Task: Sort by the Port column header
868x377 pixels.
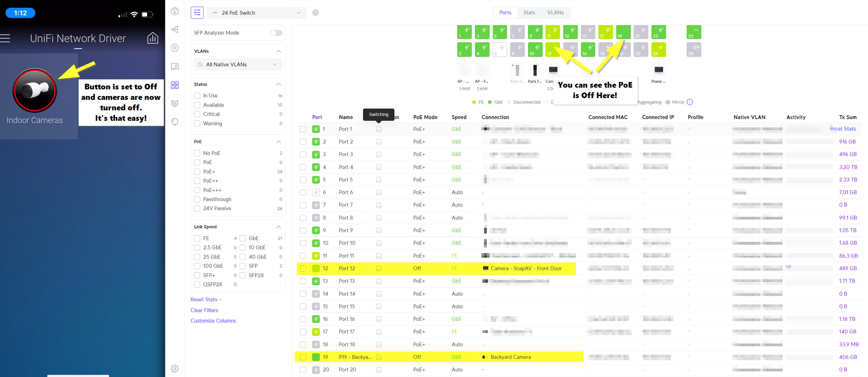Action: point(317,117)
